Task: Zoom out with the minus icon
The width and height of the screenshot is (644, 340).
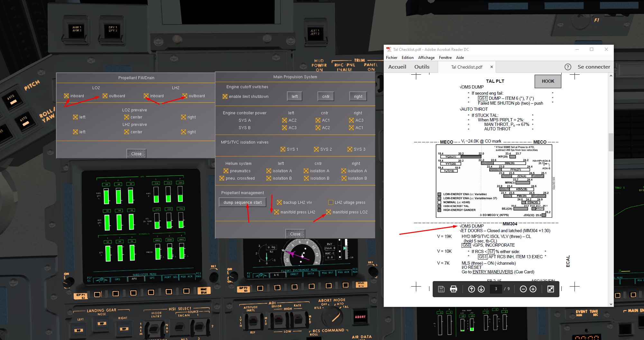Action: [x=523, y=289]
